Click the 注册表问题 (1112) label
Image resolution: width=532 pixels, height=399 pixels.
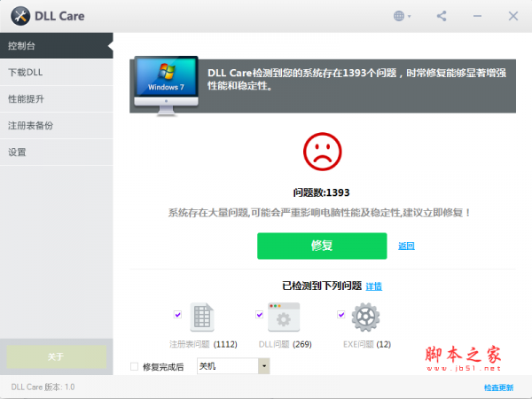[203, 344]
